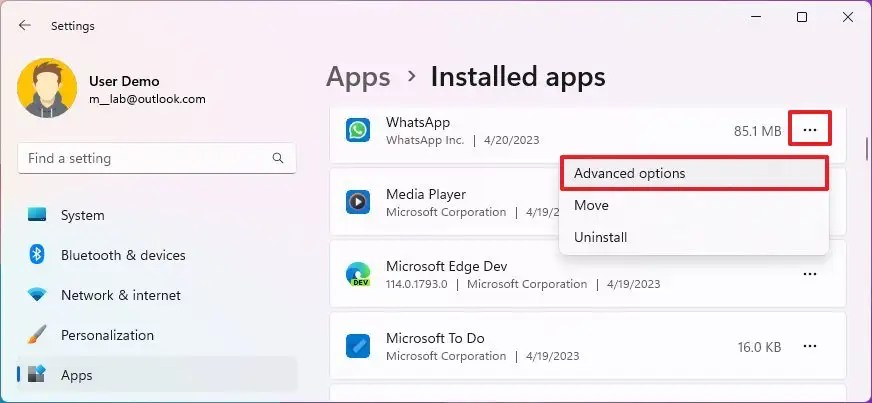872x403 pixels.
Task: Click the WhatsApp app icon
Action: click(x=358, y=130)
